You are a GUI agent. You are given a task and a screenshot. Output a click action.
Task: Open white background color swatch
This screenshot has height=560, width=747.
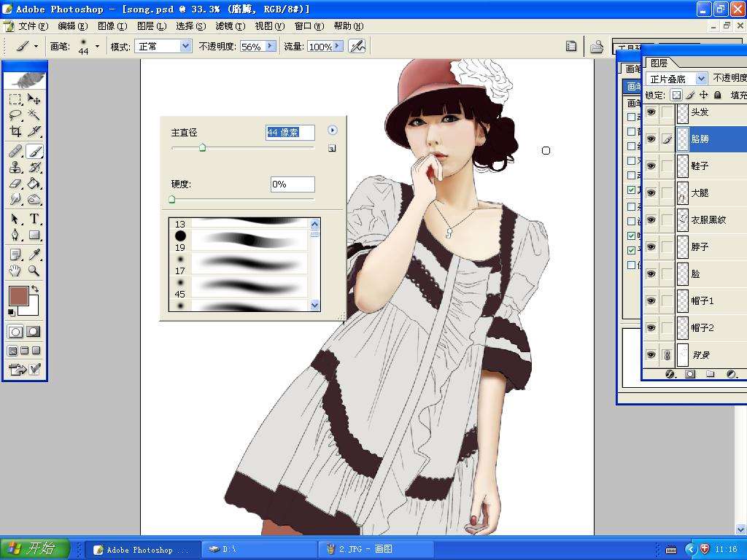pyautogui.click(x=31, y=308)
